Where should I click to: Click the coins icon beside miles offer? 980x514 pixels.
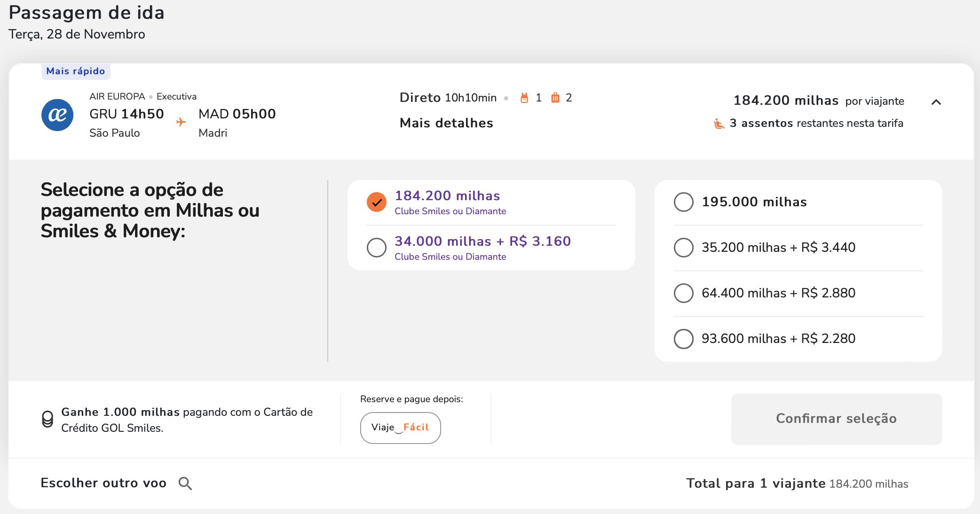coord(47,419)
